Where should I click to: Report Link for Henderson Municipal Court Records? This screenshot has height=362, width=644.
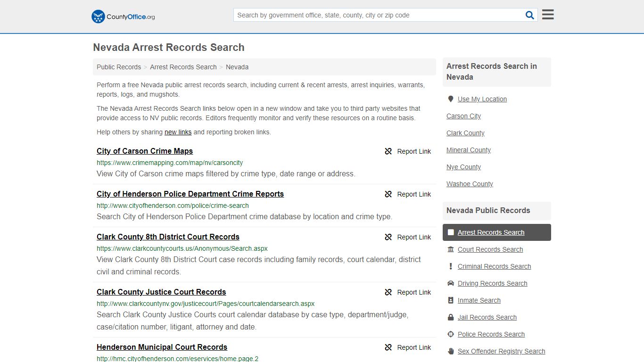tap(414, 347)
